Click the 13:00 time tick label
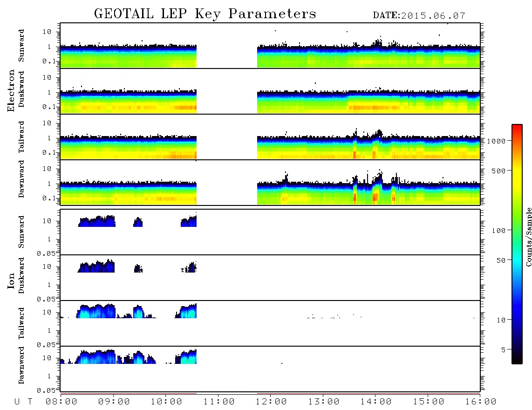 (x=324, y=402)
